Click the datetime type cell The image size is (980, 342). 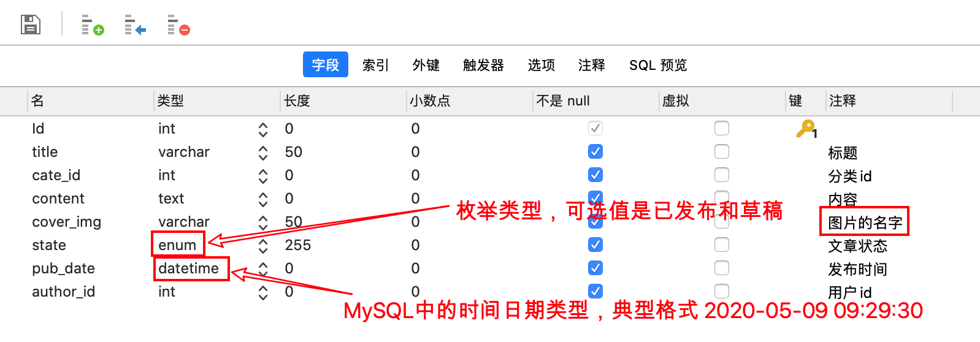[x=188, y=268]
